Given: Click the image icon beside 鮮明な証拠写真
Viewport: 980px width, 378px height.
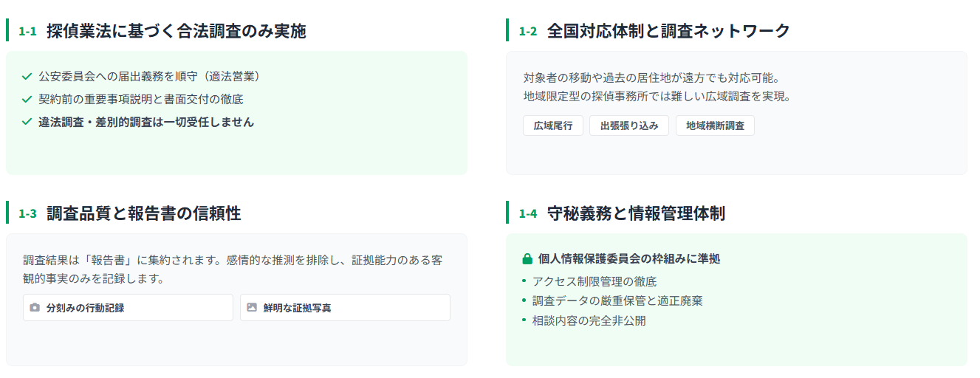Looking at the screenshot, I should 252,307.
